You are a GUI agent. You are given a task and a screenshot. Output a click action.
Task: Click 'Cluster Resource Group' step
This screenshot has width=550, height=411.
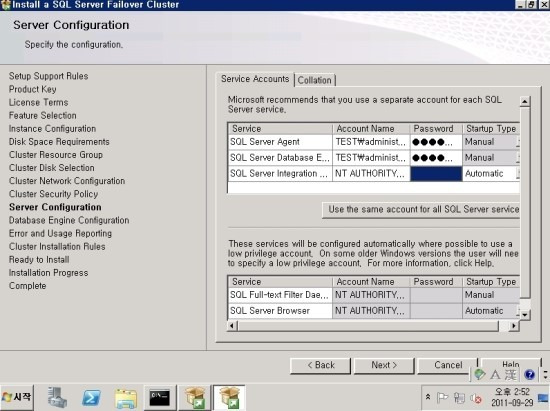(56, 155)
